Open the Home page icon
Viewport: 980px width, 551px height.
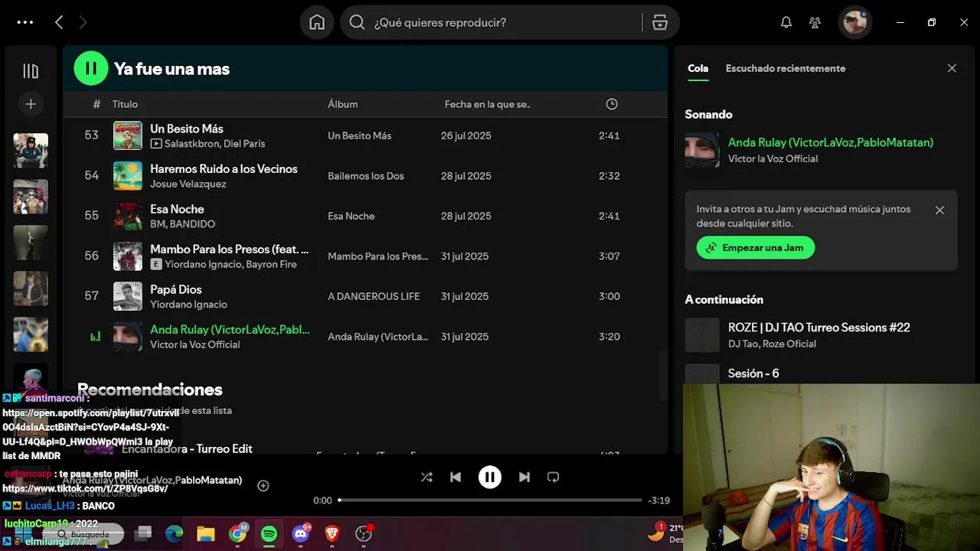pos(317,22)
